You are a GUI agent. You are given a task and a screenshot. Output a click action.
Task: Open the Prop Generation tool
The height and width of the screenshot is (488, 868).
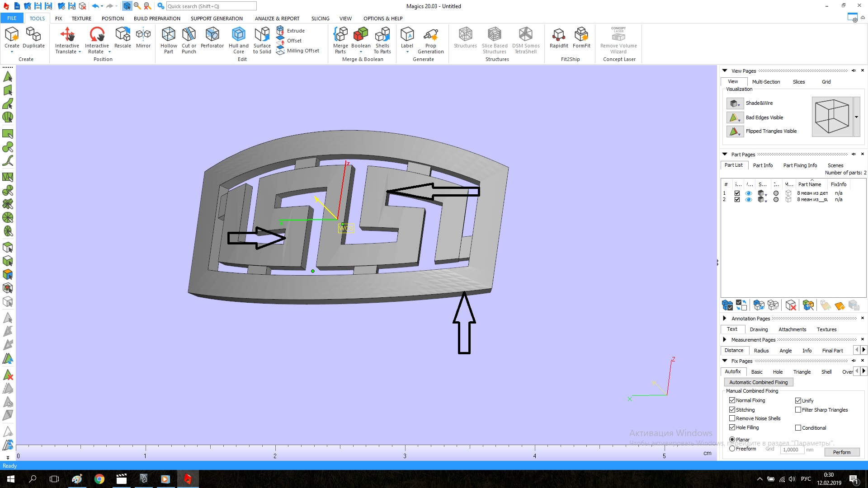(431, 40)
